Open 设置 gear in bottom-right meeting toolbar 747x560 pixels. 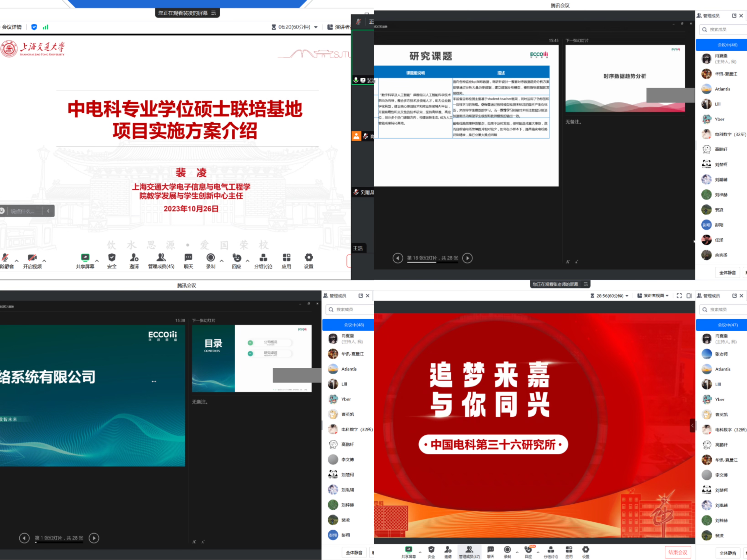coord(586,552)
